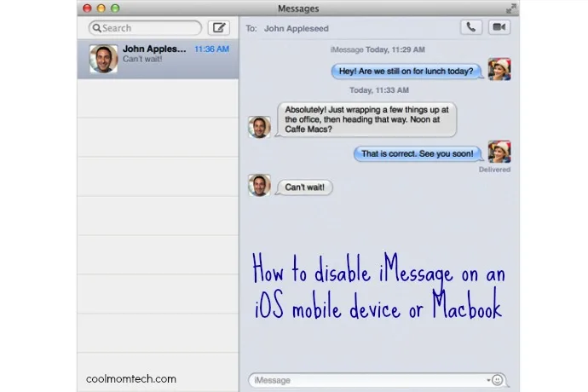Screen dimensions: 588x392
Task: Click John's avatar beside the 'Can't wait!' bubble
Action: click(259, 185)
